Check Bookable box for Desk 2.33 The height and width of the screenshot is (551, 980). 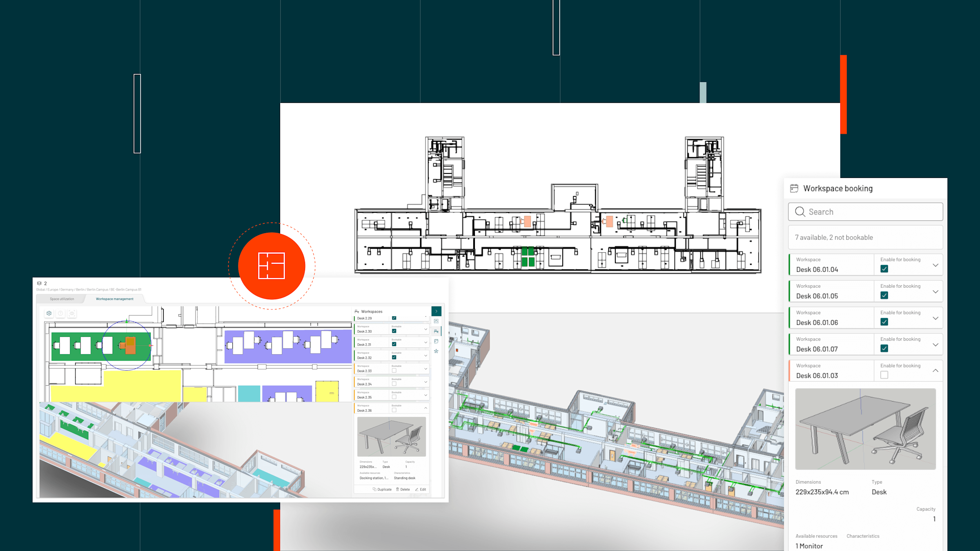394,371
